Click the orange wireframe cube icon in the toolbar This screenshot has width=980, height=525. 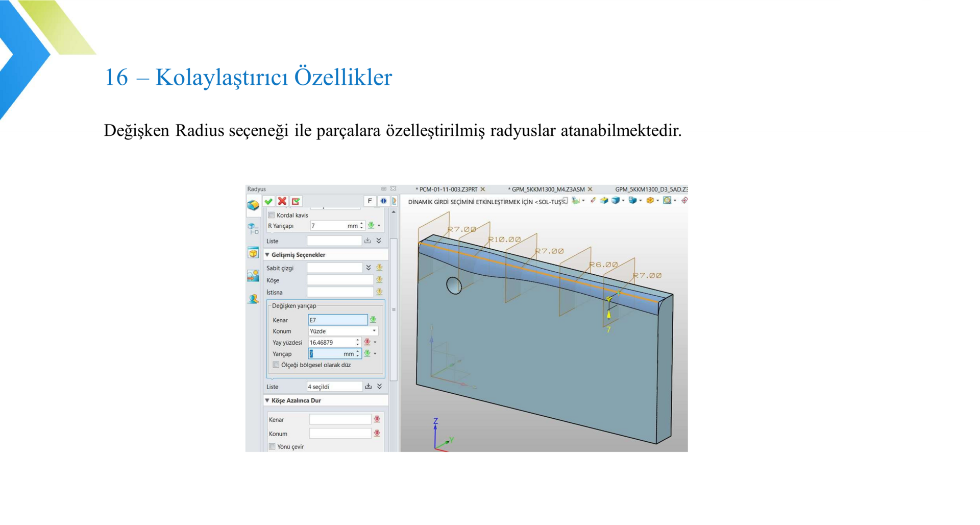point(650,201)
